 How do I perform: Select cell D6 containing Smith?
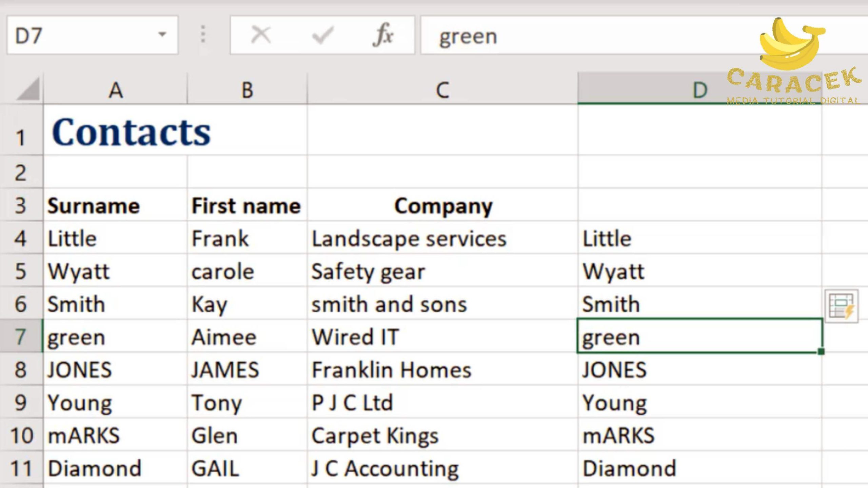(700, 303)
